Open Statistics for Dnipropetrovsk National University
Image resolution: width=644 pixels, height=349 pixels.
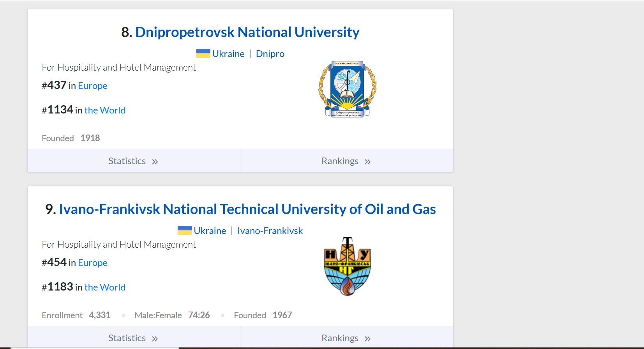tap(127, 161)
